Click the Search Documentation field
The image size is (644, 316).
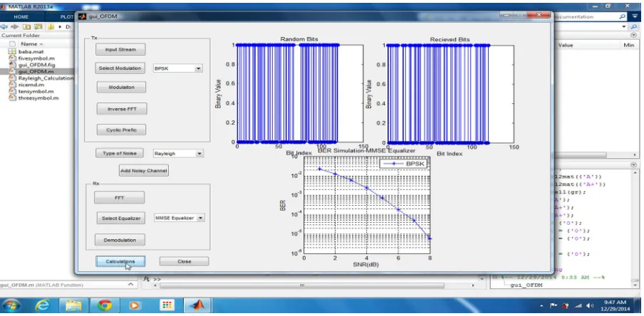click(x=586, y=17)
